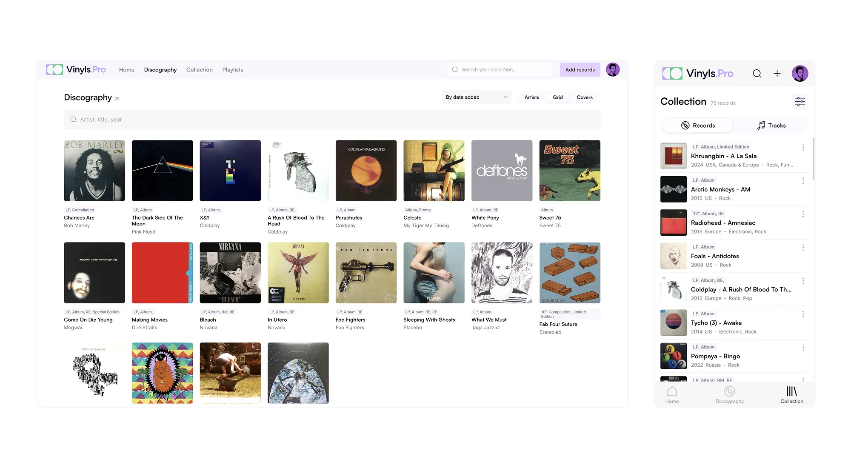
Task: Tap the plus icon to add record
Action: pyautogui.click(x=777, y=74)
